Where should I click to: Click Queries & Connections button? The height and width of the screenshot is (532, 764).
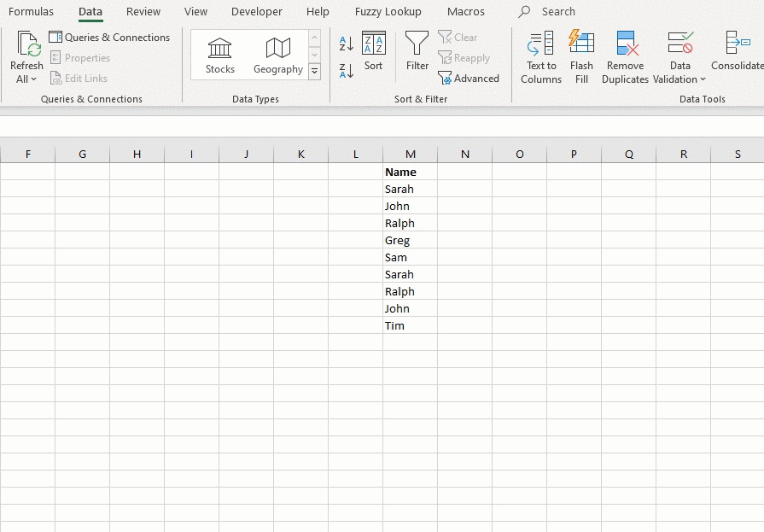coord(110,38)
